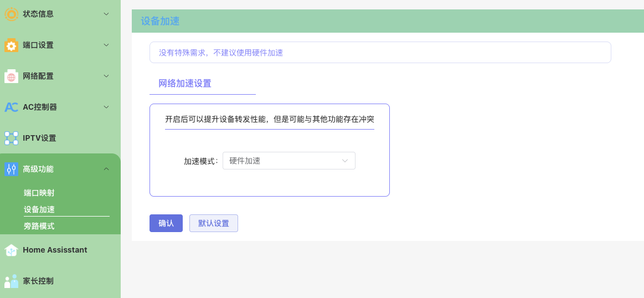
Task: Switch to the 网络加速设置 tab
Action: pos(185,84)
